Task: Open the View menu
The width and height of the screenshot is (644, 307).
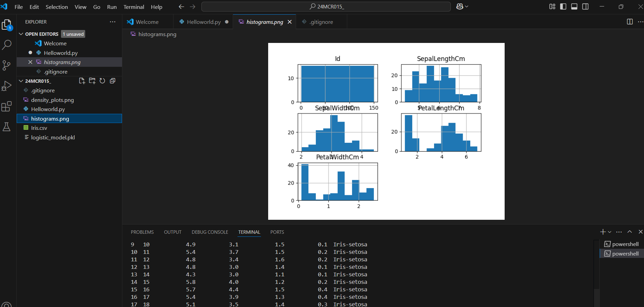Action: pyautogui.click(x=80, y=7)
